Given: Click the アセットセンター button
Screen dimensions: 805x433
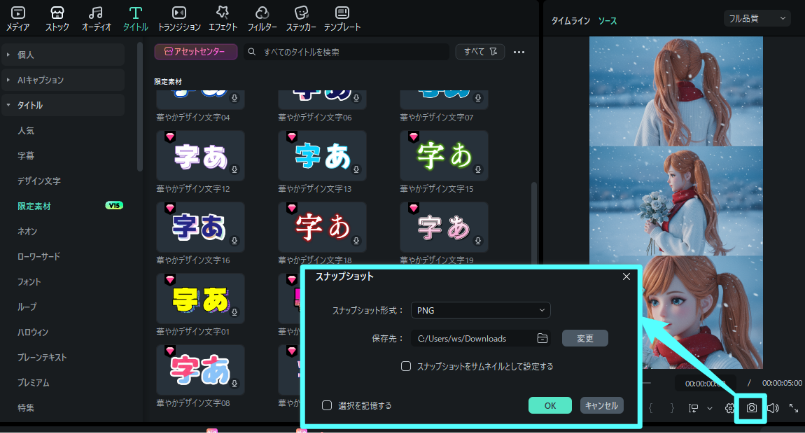Looking at the screenshot, I should [x=196, y=52].
